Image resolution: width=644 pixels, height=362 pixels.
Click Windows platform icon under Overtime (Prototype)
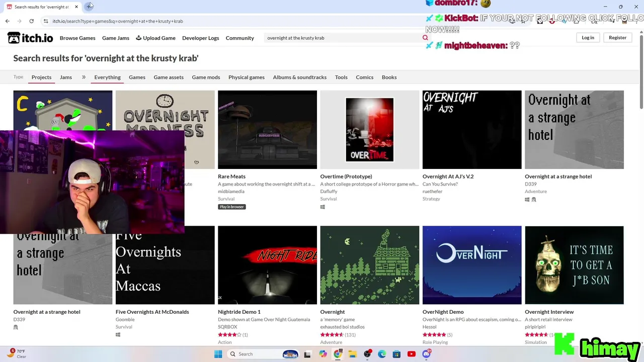(x=323, y=207)
